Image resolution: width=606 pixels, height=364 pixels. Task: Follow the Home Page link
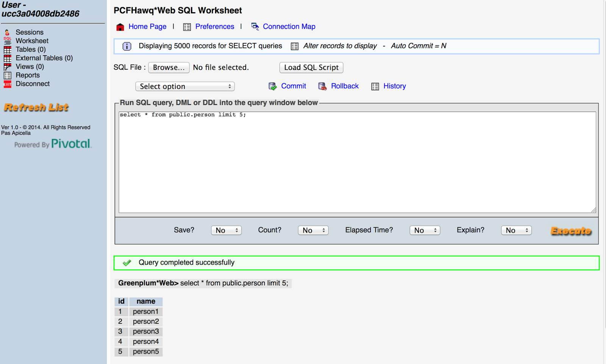click(x=147, y=26)
